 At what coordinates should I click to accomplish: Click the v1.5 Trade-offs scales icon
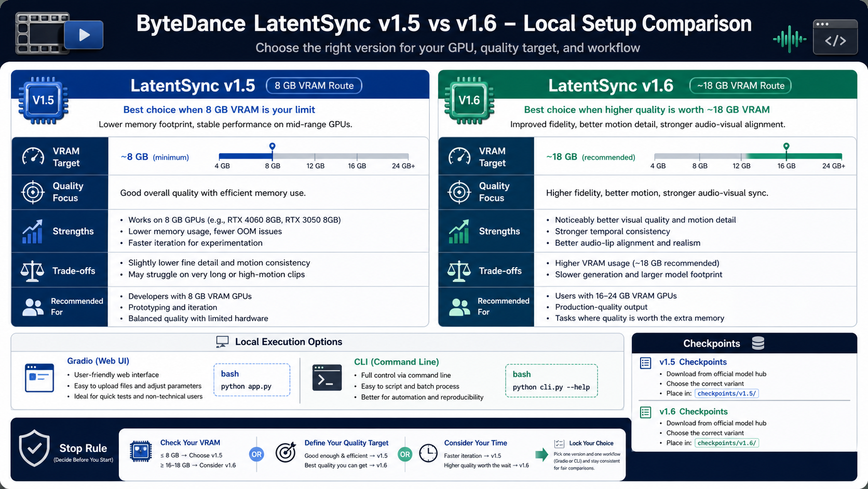(x=32, y=271)
